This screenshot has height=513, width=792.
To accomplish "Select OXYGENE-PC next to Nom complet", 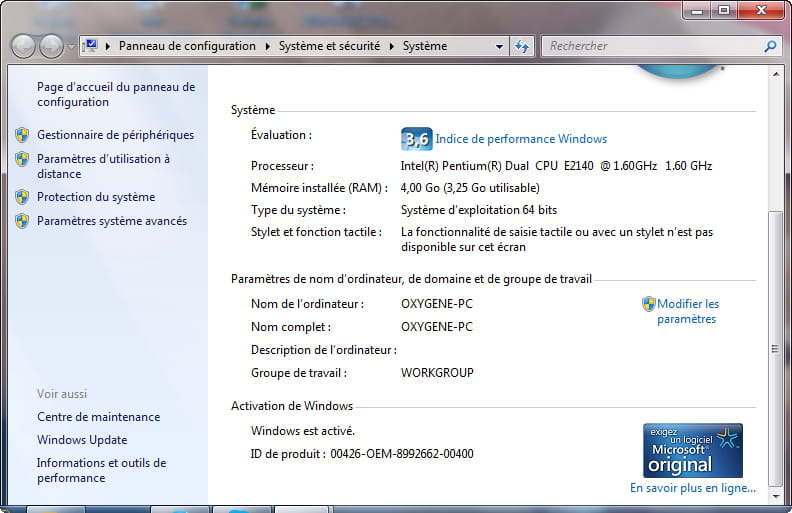I will click(x=437, y=327).
